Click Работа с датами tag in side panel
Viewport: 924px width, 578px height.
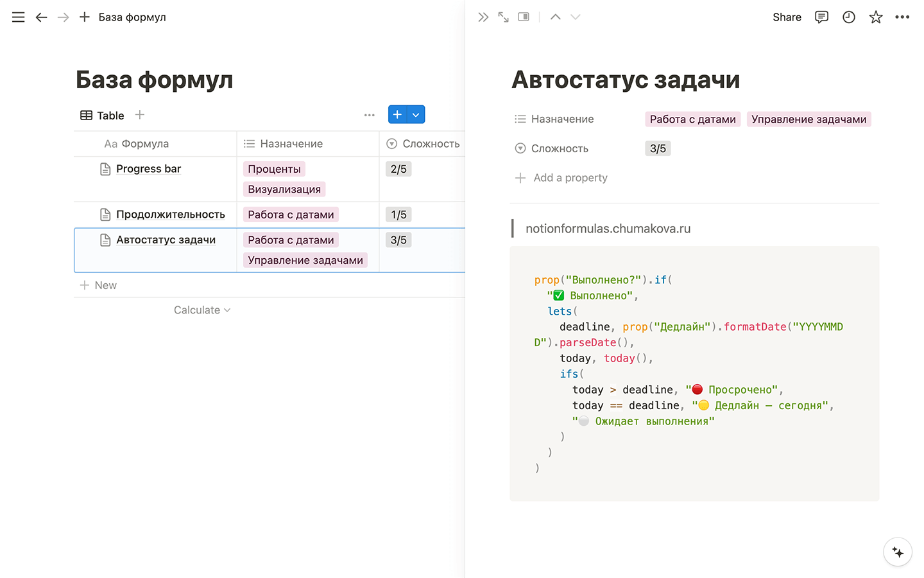pos(692,119)
